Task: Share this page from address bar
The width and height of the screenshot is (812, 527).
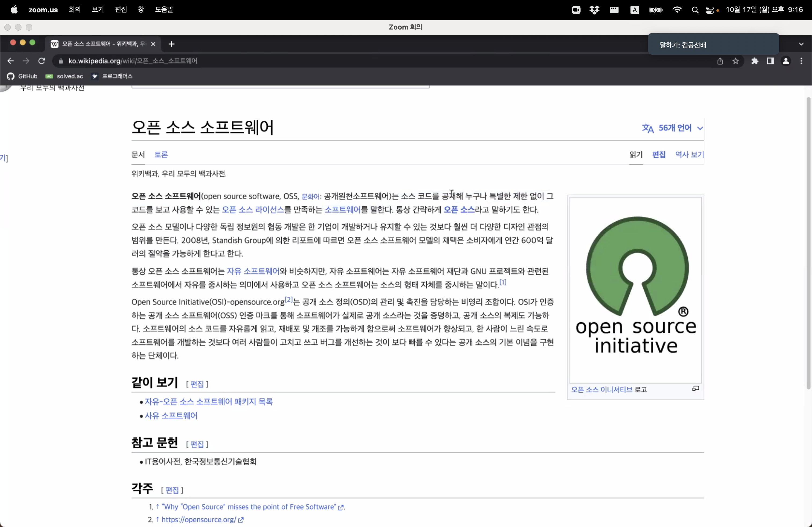Action: pos(720,61)
